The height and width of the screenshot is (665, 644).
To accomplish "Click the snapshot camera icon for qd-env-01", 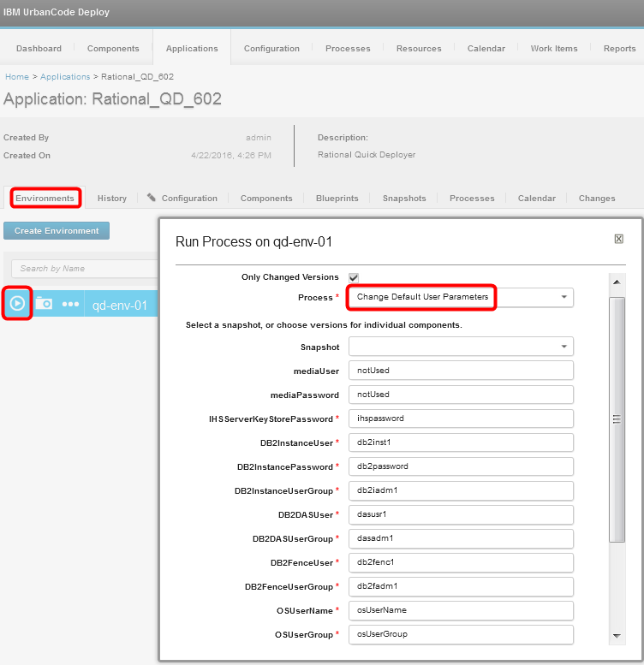I will click(x=44, y=304).
